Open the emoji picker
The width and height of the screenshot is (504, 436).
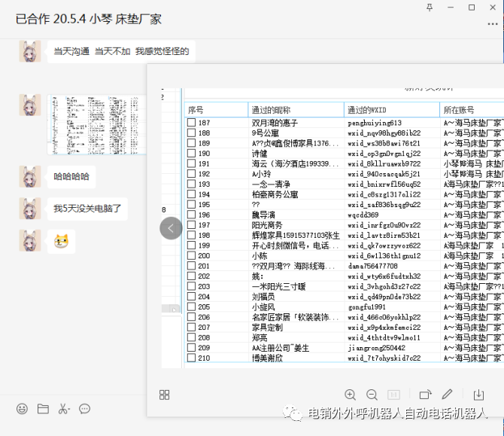(x=22, y=409)
